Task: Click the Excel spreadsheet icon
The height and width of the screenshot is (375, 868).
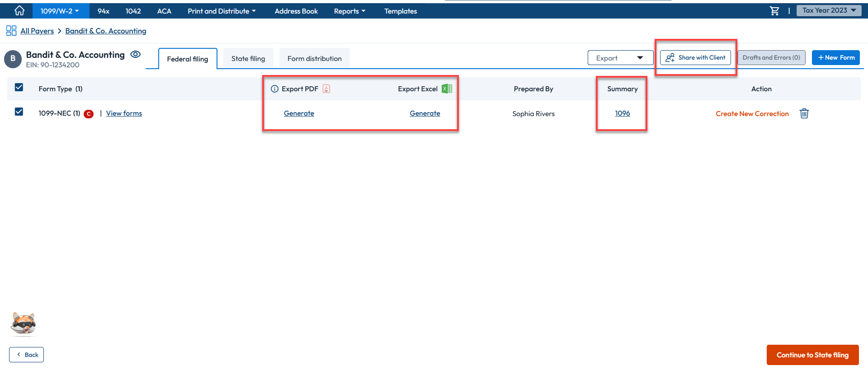Action: click(x=447, y=89)
